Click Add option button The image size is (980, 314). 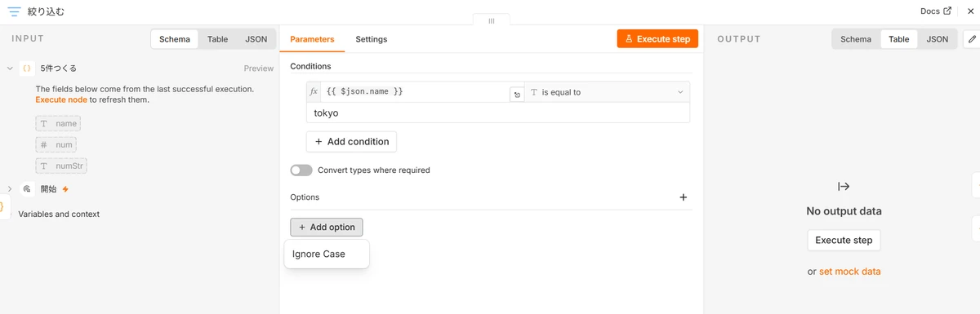pos(327,228)
